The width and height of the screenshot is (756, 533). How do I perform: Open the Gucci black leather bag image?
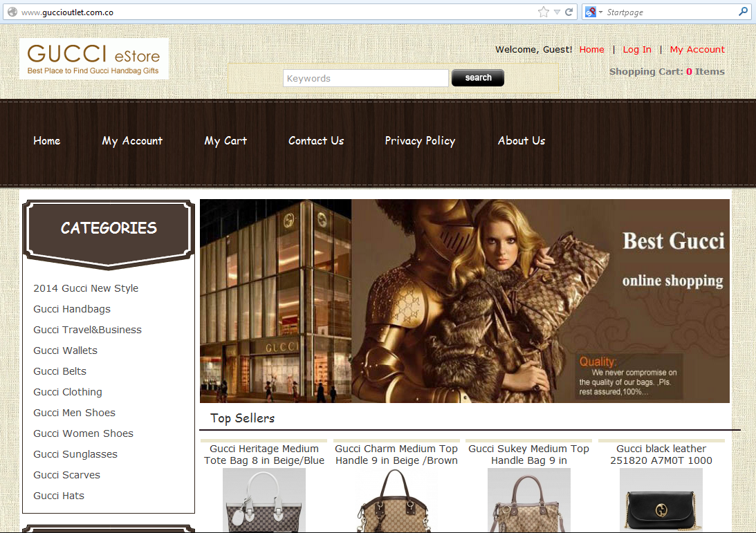[661, 501]
